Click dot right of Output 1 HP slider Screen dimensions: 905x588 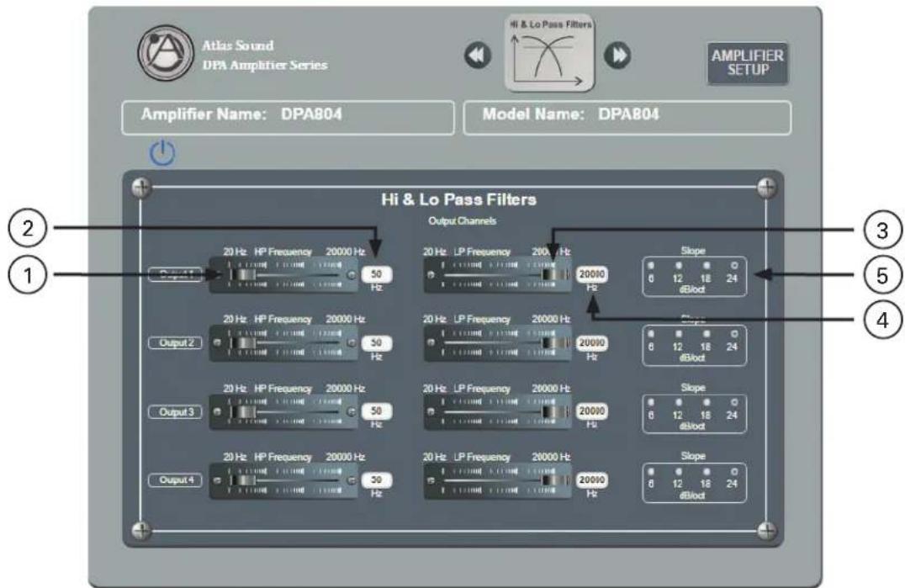click(351, 275)
